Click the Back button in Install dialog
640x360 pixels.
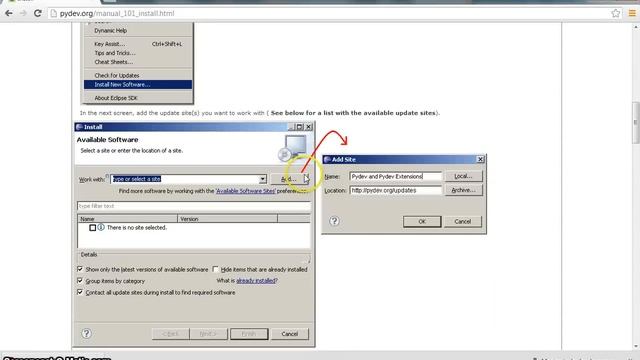tap(171, 333)
